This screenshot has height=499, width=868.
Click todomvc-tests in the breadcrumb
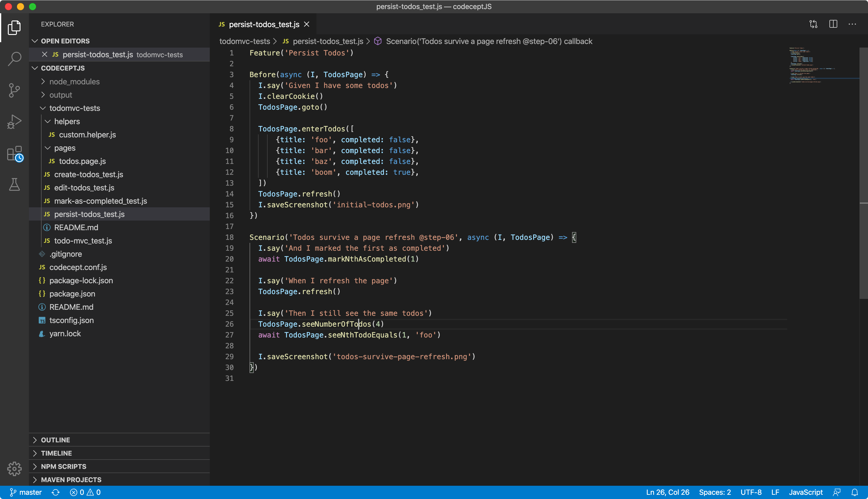(245, 42)
